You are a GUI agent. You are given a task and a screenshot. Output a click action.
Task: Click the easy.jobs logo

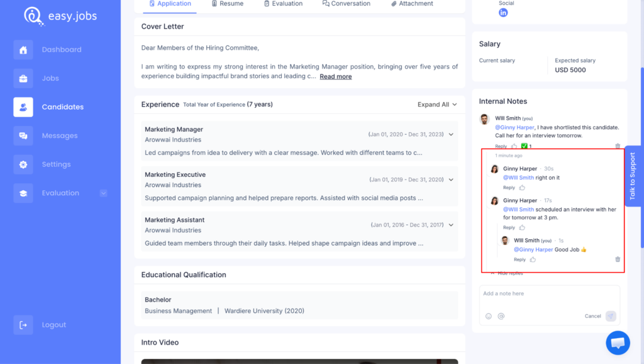click(60, 16)
